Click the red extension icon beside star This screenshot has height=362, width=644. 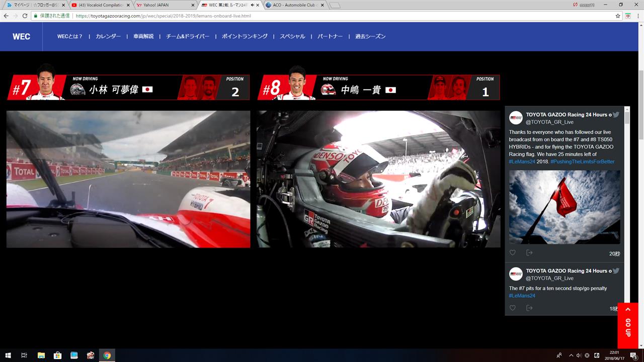click(628, 16)
